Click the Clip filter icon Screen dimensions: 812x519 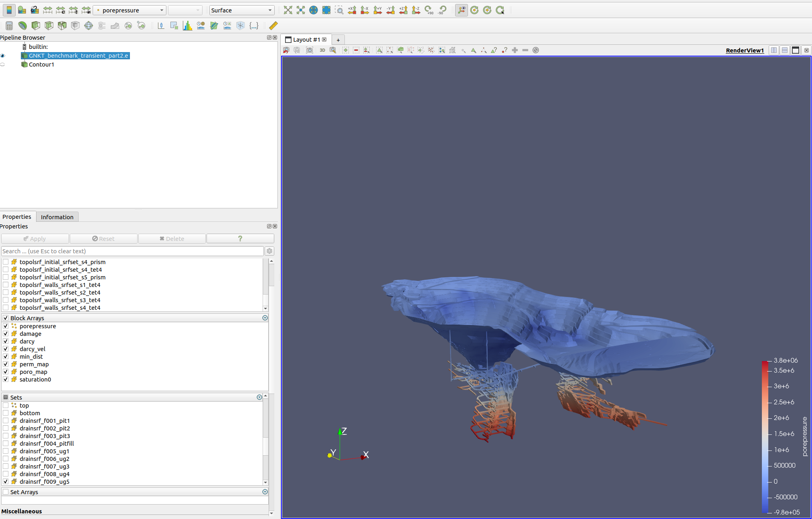click(x=35, y=25)
